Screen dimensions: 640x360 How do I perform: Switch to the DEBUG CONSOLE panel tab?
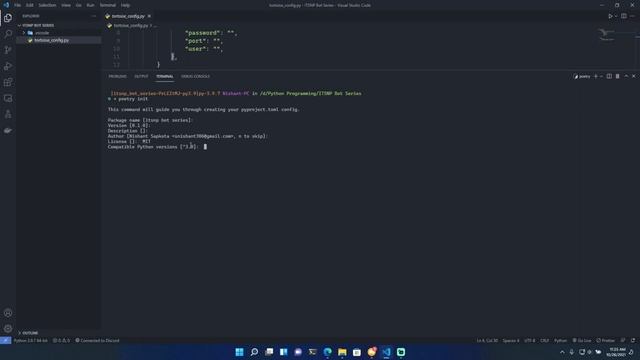tap(196, 76)
